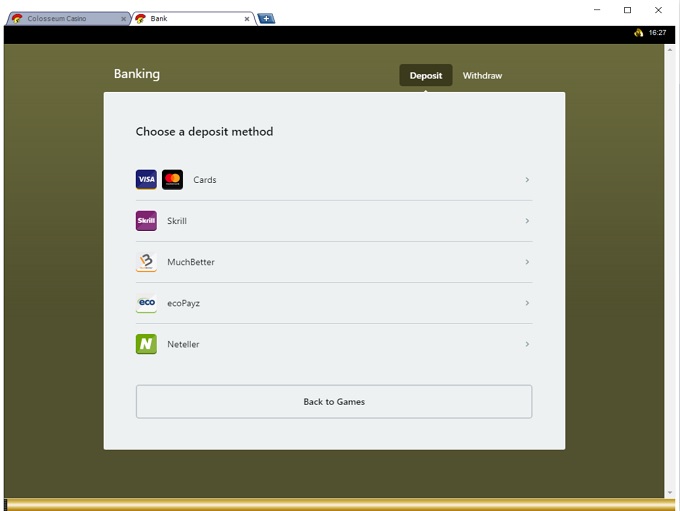Click the Mastercard logo icon

tap(172, 180)
